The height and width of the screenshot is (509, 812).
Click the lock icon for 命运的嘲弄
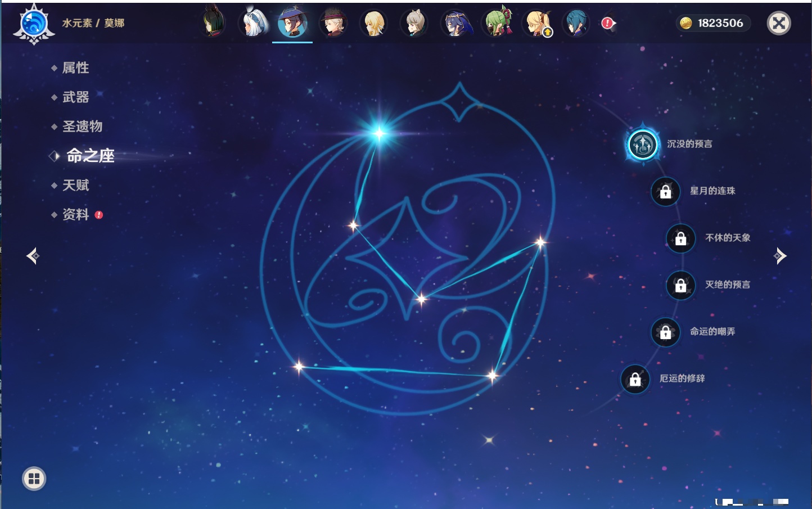point(665,332)
